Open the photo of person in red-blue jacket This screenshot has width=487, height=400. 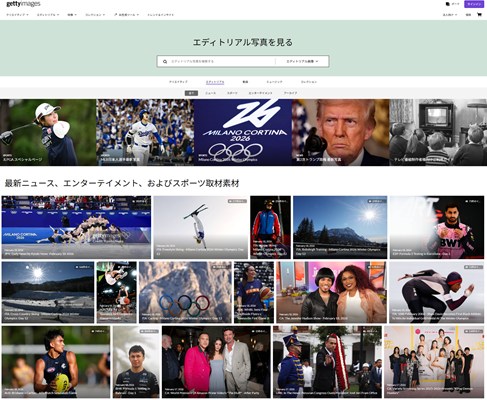270,227
